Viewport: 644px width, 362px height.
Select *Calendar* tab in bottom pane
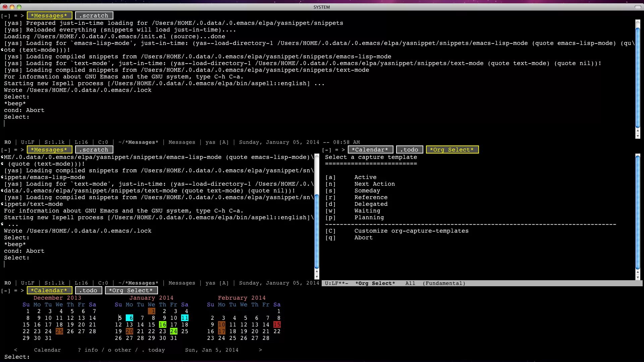(x=49, y=290)
